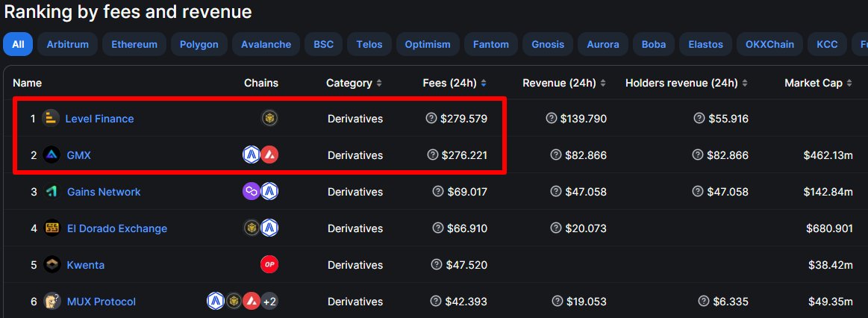Open Kwenta protocol page
The width and height of the screenshot is (868, 318).
pos(85,265)
